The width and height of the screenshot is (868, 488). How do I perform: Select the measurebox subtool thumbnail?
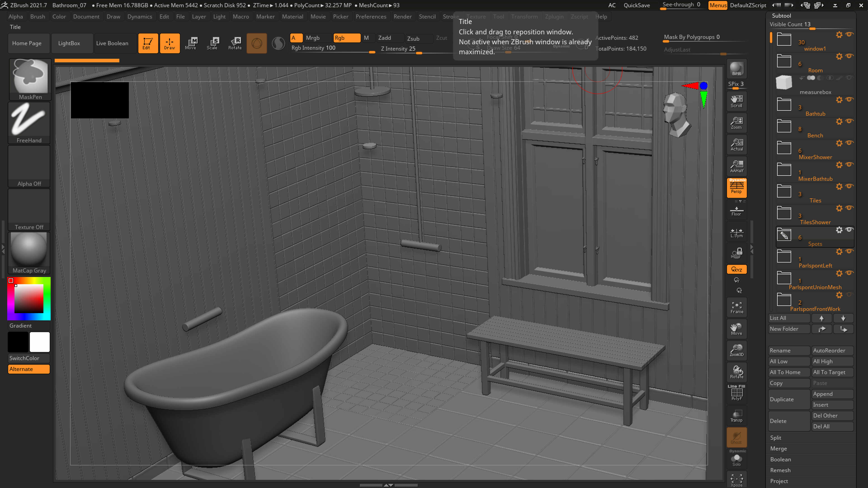tap(784, 82)
